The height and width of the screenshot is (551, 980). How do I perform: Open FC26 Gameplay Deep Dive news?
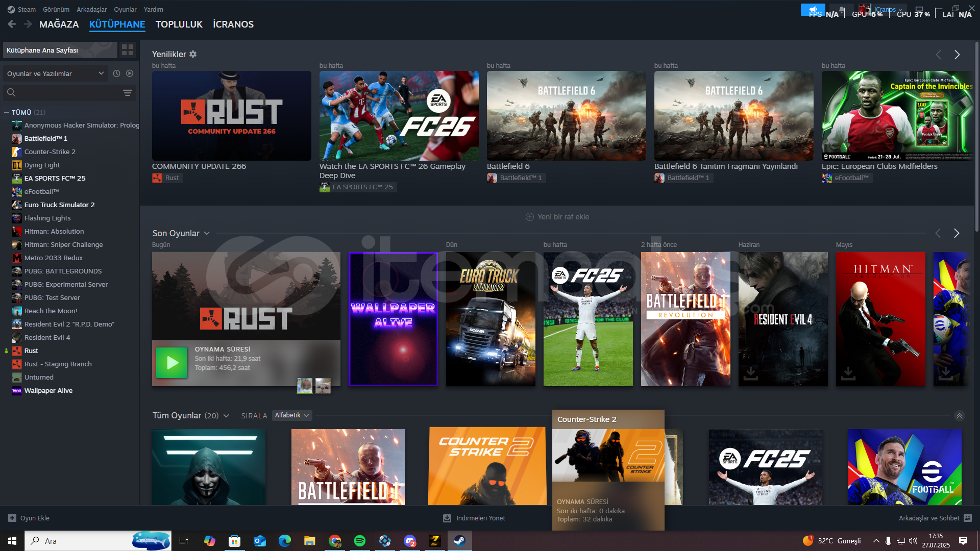coord(399,116)
